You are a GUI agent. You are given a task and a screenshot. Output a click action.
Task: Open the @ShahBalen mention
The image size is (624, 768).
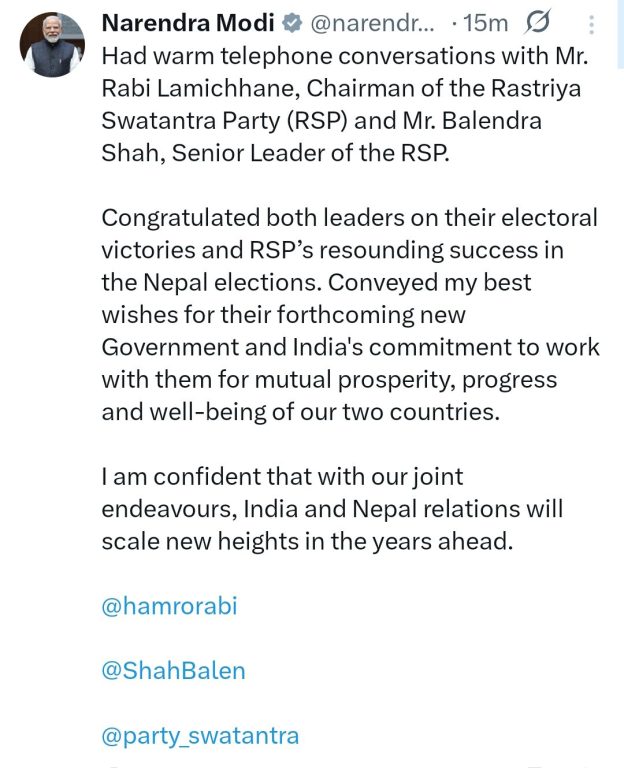point(173,671)
